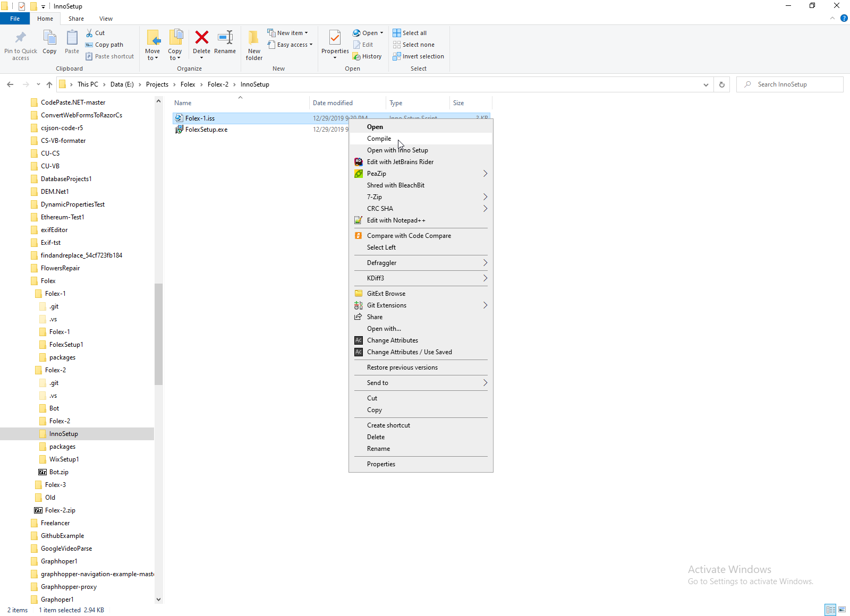Expand the PeaZip submenu
This screenshot has width=850, height=616.
pyautogui.click(x=421, y=174)
